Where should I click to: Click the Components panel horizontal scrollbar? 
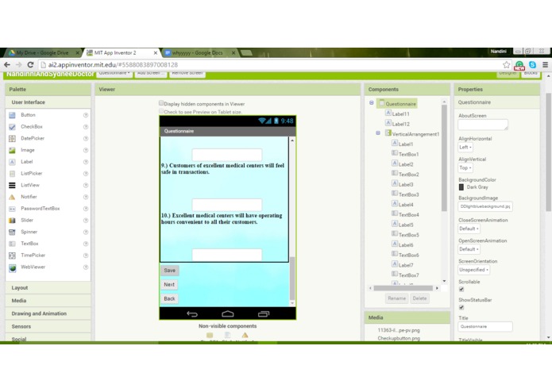[x=403, y=288]
